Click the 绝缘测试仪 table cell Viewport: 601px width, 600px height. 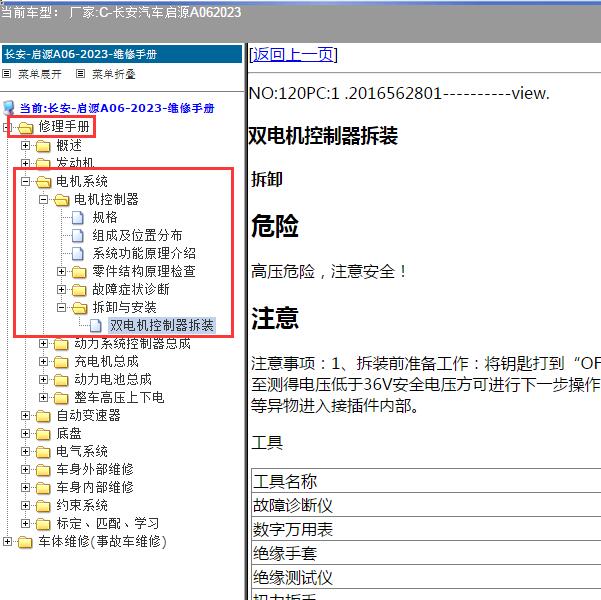click(x=426, y=577)
